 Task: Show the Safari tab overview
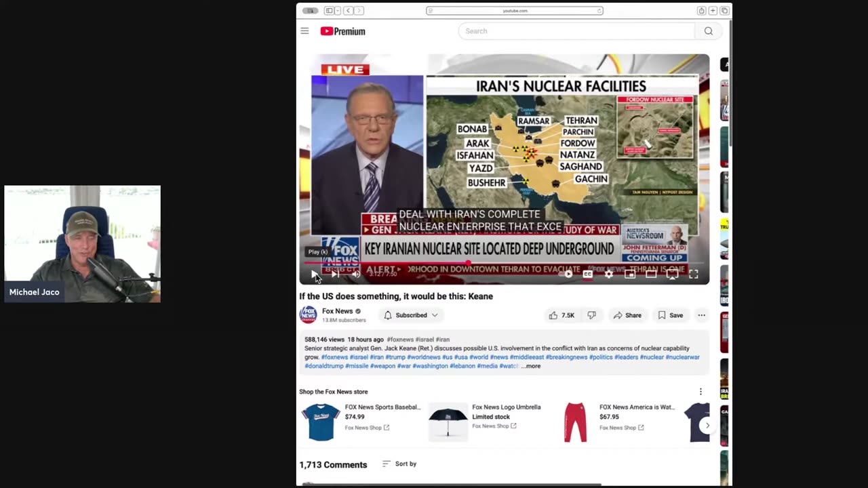coord(724,11)
